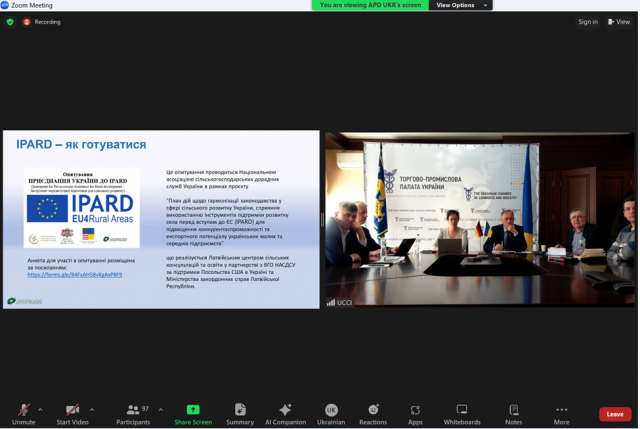
Task: Open the Apps panel
Action: [415, 414]
